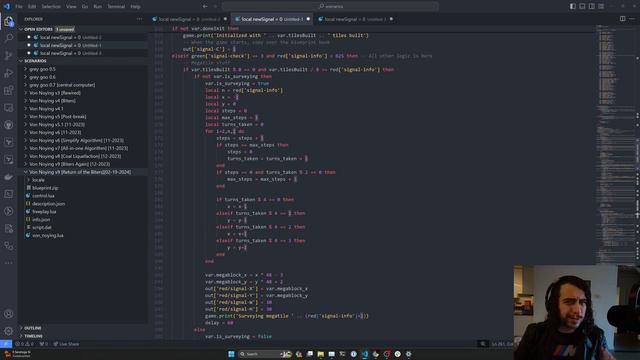640x360 pixels.
Task: Open the Edit menu
Action: pyautogui.click(x=32, y=7)
